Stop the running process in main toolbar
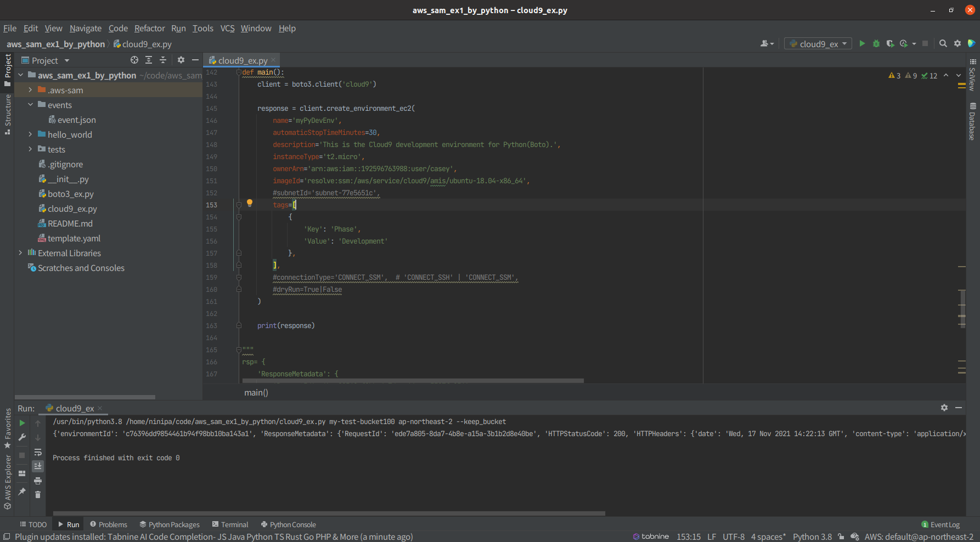Viewport: 980px width, 542px height. tap(925, 44)
